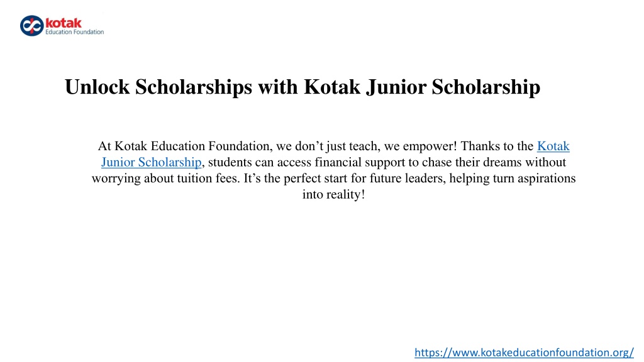Click the word 'Scholarship' ending the title
The image size is (644, 362).
[486, 87]
